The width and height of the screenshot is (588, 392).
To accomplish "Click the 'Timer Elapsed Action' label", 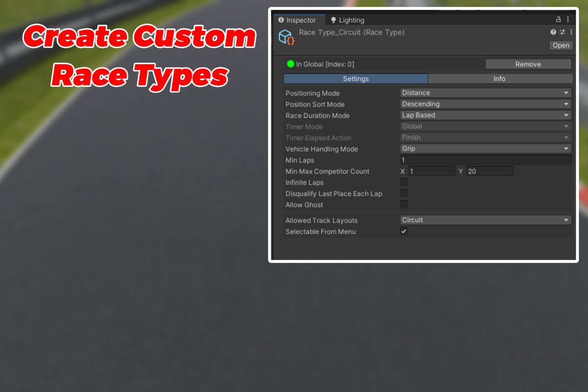I will [x=318, y=138].
